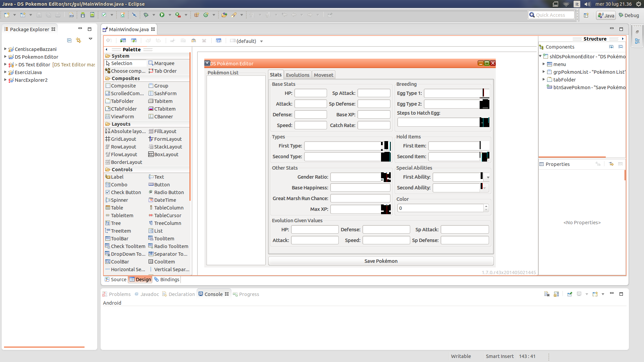Click the Test/Preview GUI icon in designer toolbar
The height and width of the screenshot is (362, 644).
tap(123, 41)
